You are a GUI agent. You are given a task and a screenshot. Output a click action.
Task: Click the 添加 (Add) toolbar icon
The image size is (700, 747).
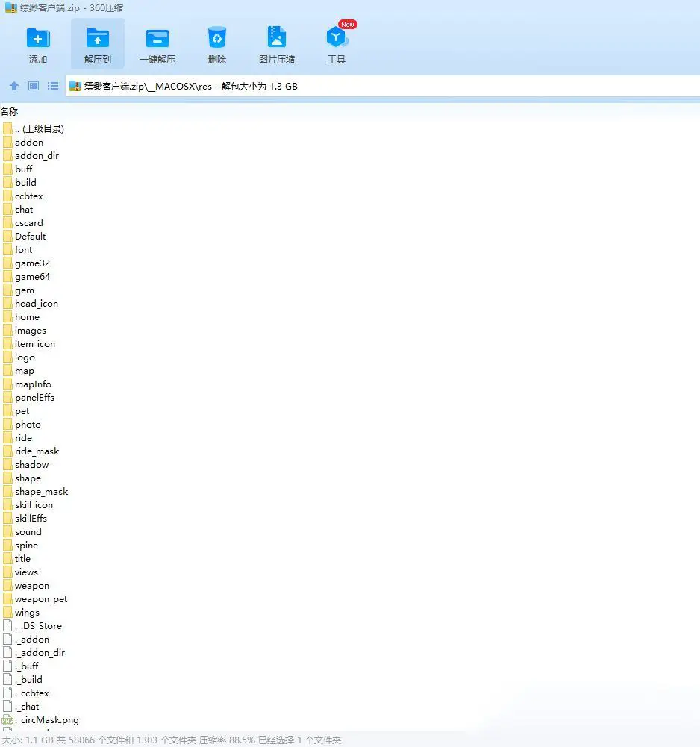(37, 38)
